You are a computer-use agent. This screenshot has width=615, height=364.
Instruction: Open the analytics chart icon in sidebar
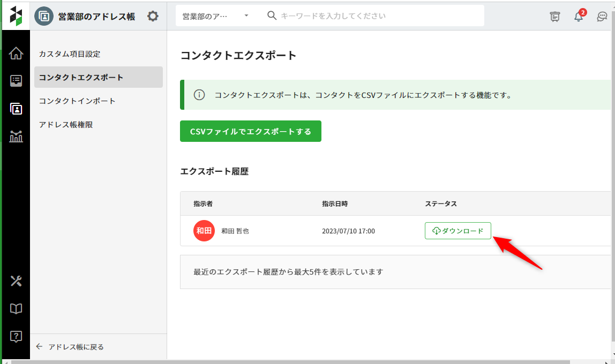tap(16, 136)
